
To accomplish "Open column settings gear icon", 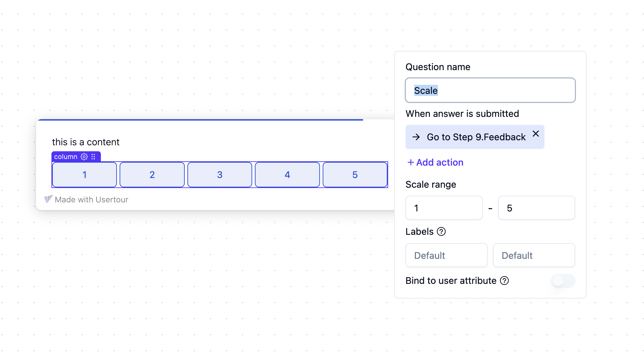I will coord(84,157).
